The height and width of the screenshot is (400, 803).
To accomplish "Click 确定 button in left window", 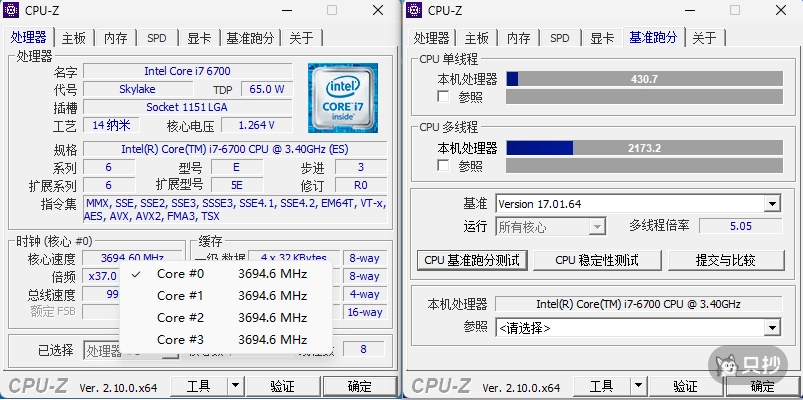I will pos(360,386).
